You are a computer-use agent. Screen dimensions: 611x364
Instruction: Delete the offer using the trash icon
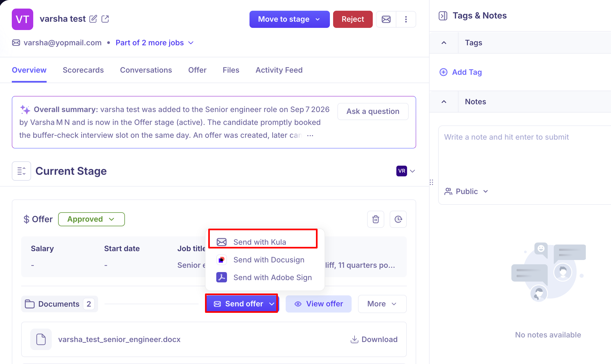[x=375, y=219]
